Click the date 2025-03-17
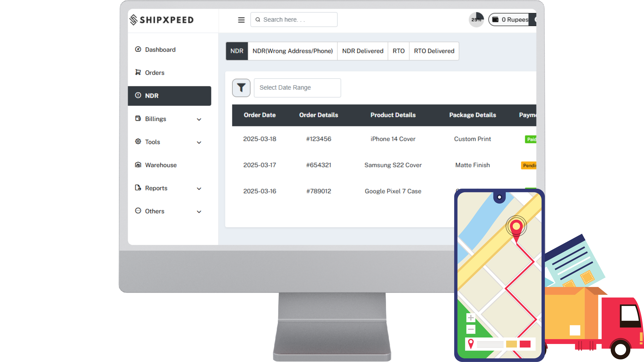Image resolution: width=644 pixels, height=362 pixels. (260, 165)
